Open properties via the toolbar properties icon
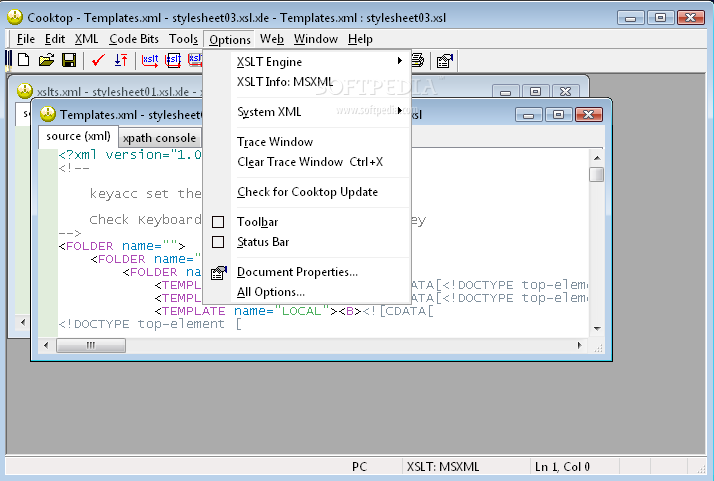This screenshot has width=714, height=481. (x=444, y=61)
